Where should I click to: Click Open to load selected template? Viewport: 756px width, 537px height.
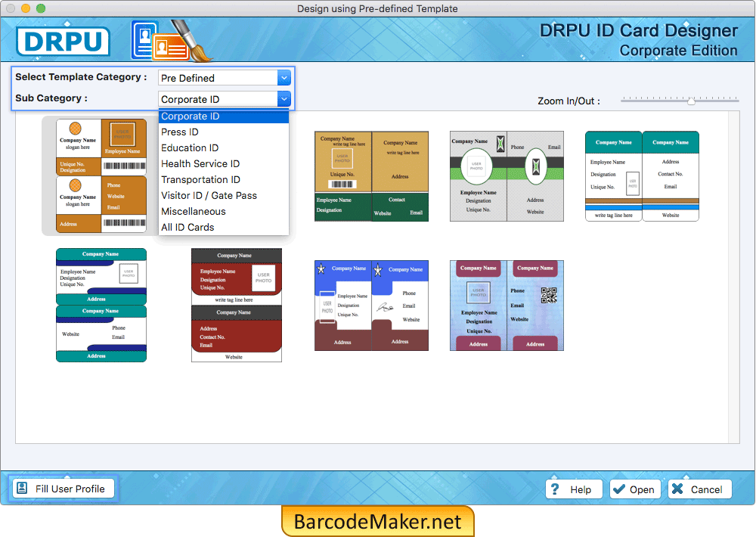[x=634, y=489]
